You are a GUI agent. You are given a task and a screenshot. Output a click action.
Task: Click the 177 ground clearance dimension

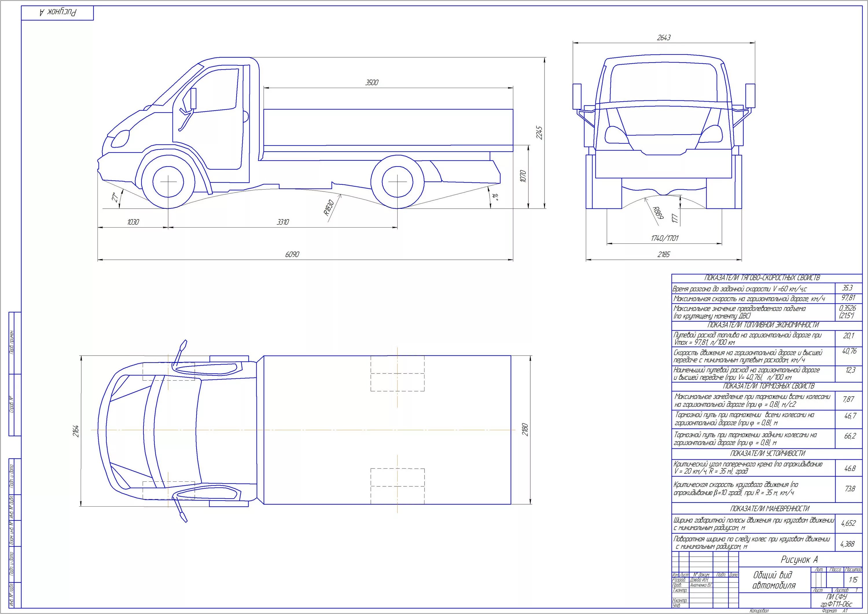[675, 218]
